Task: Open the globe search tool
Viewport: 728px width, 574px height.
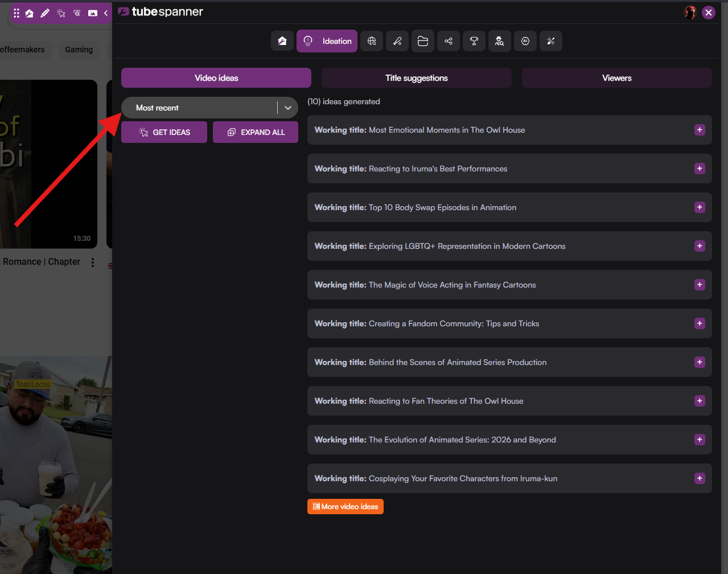Action: point(372,41)
